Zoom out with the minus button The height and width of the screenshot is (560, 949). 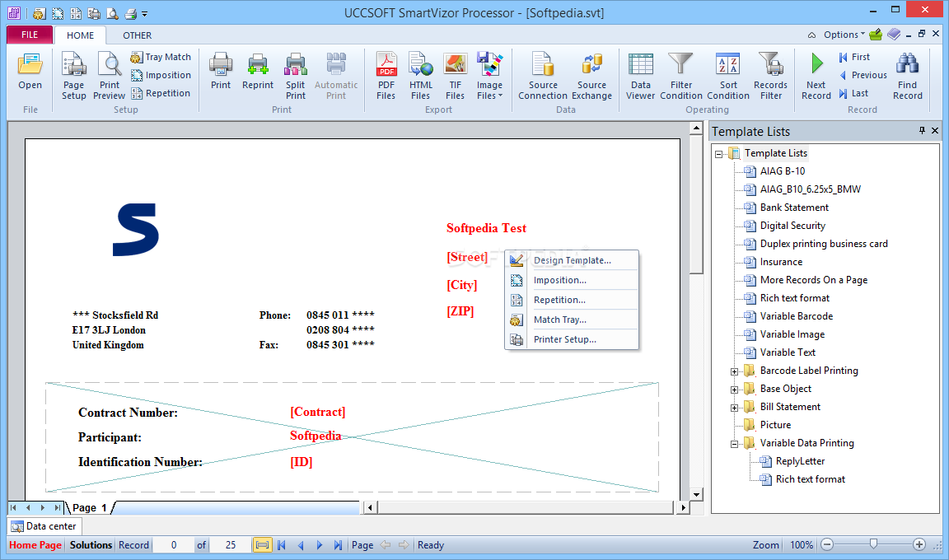827,545
